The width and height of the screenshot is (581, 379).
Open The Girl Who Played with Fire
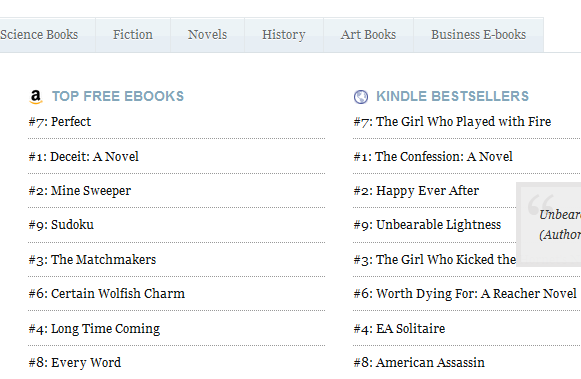pos(452,122)
